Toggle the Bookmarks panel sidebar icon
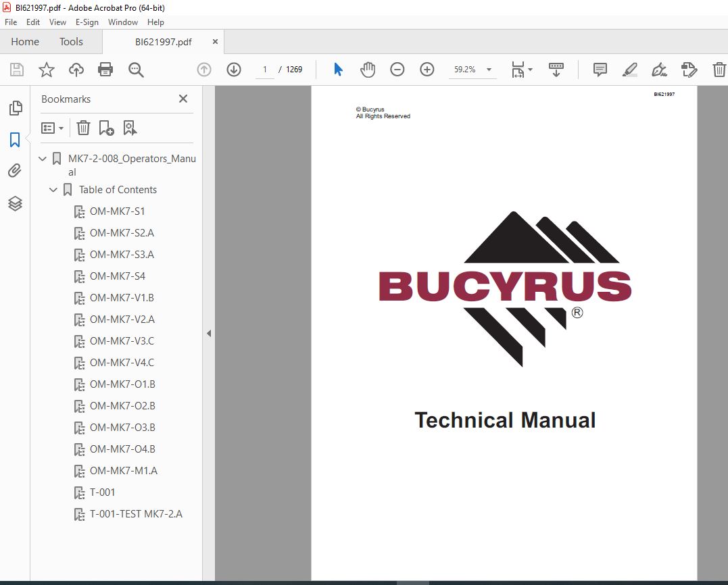The image size is (728, 585). click(x=15, y=140)
